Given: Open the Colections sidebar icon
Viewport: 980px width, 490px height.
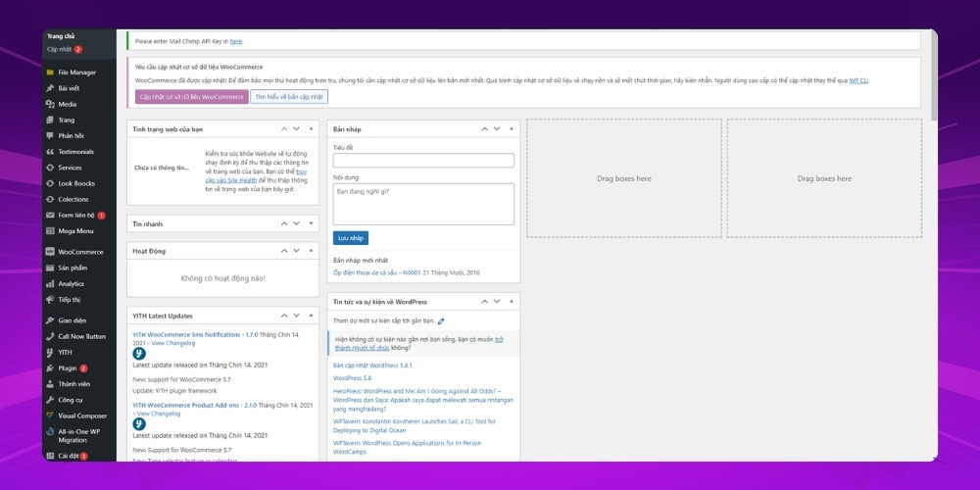Looking at the screenshot, I should pos(50,199).
